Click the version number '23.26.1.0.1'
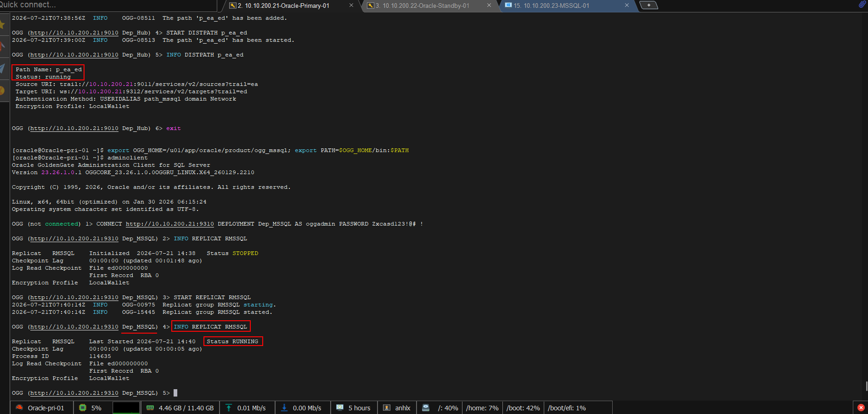This screenshot has height=414, width=868. point(62,172)
